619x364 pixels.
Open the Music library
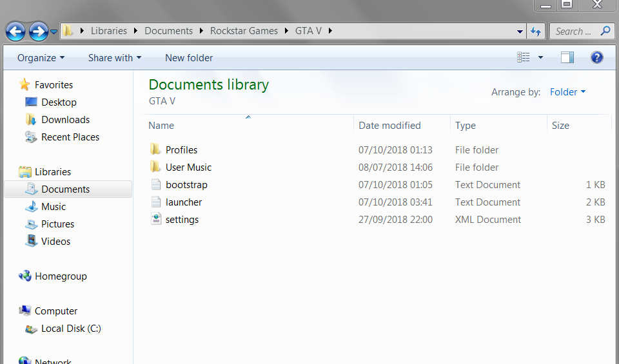54,207
